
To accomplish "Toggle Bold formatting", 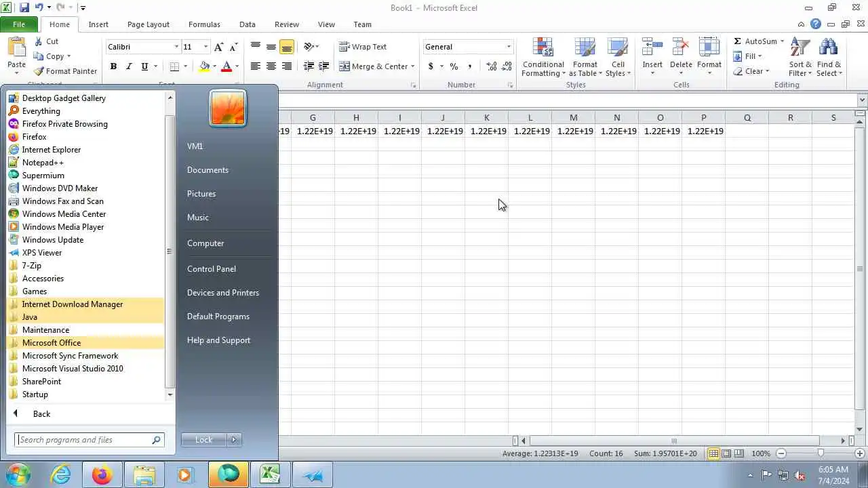I will point(113,66).
